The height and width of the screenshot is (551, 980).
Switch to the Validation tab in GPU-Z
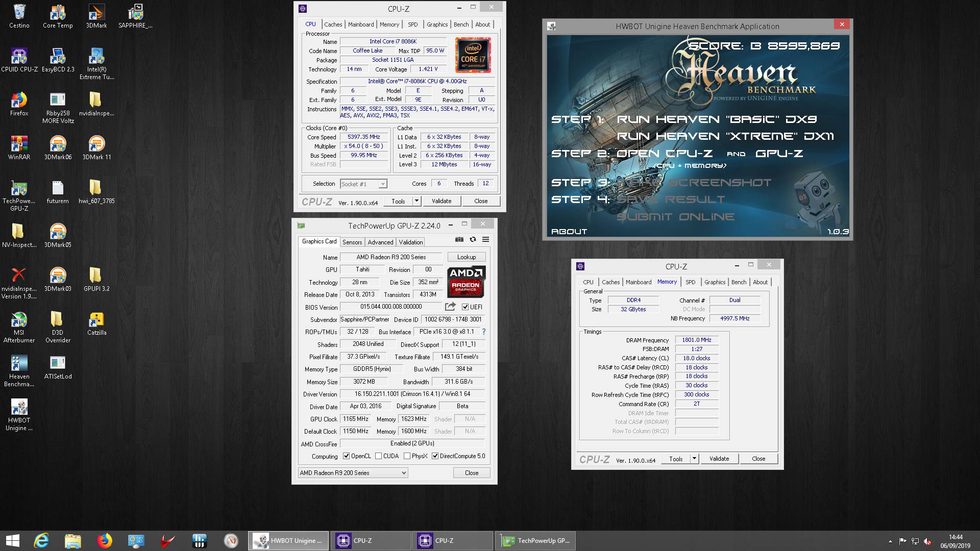[x=410, y=242]
